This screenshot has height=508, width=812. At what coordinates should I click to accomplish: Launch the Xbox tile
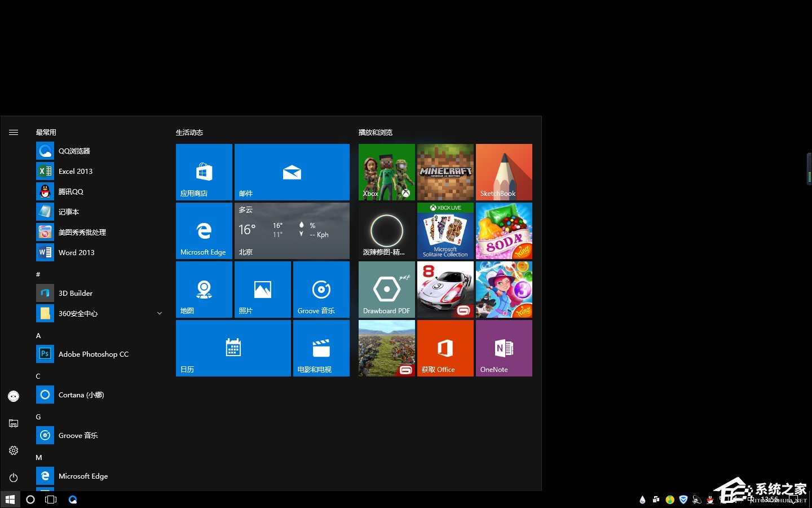(x=386, y=172)
